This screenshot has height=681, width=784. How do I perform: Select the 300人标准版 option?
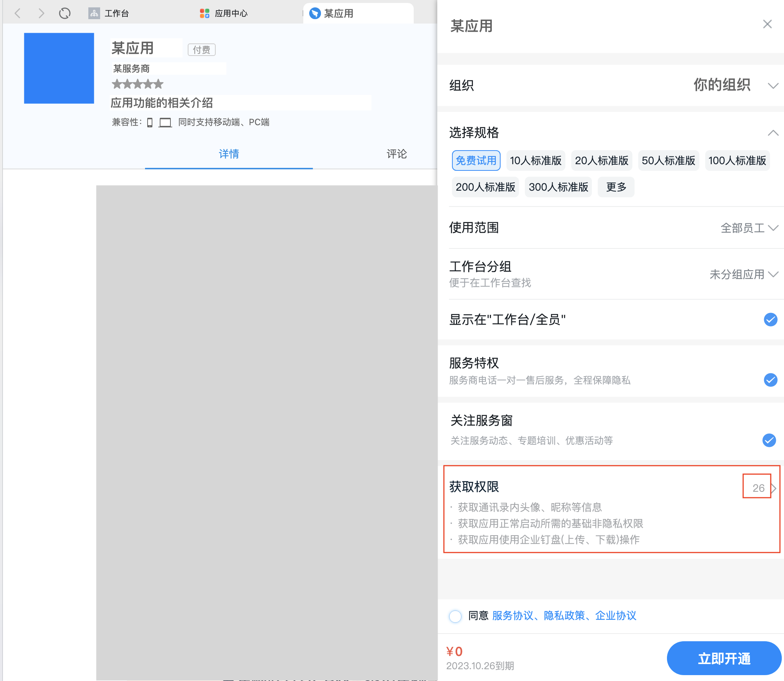pyautogui.click(x=558, y=187)
